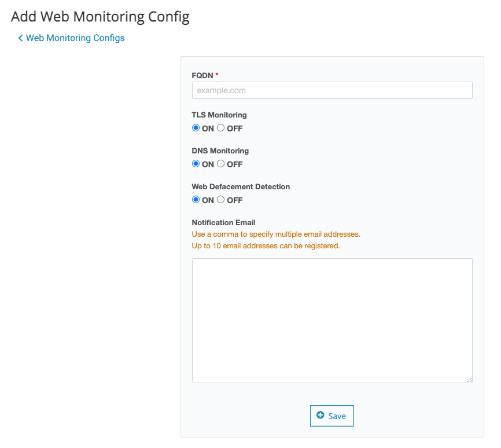Turn DNS Monitoring ON

point(196,164)
